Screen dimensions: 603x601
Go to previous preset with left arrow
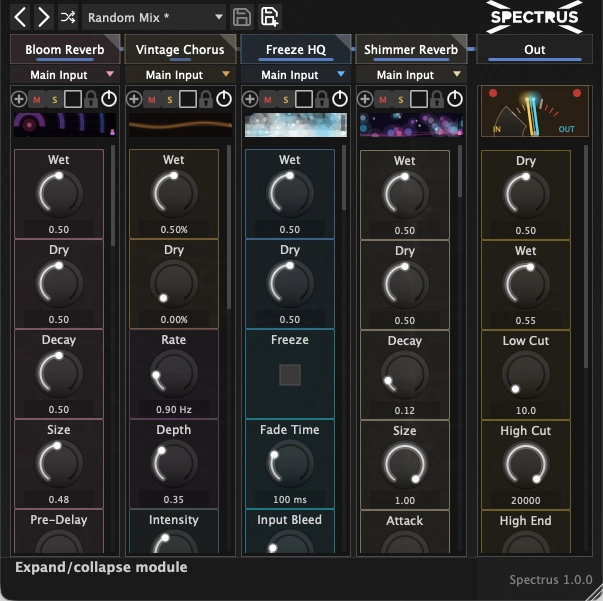[20, 17]
